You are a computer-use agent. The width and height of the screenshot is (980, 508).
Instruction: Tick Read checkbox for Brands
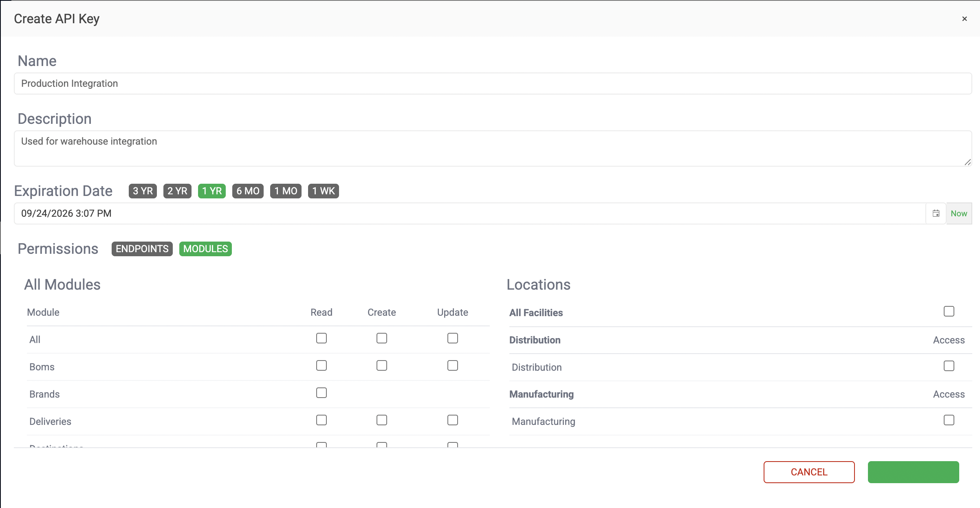(322, 393)
